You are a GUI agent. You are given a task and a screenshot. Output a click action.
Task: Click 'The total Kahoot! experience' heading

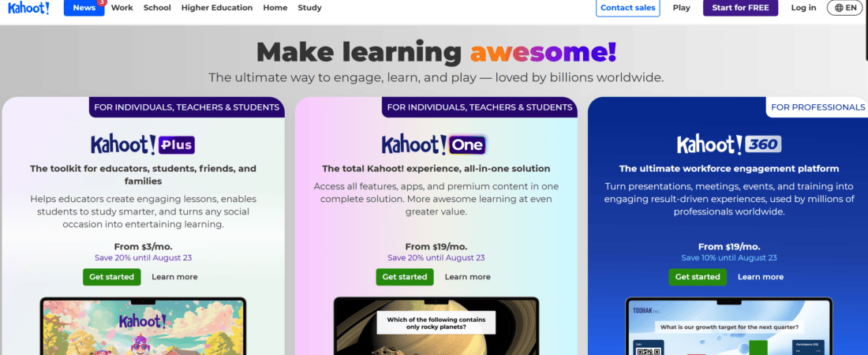pos(436,168)
